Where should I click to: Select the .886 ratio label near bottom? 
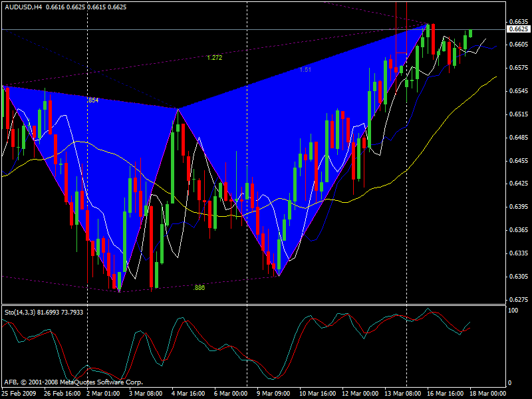[x=198, y=288]
